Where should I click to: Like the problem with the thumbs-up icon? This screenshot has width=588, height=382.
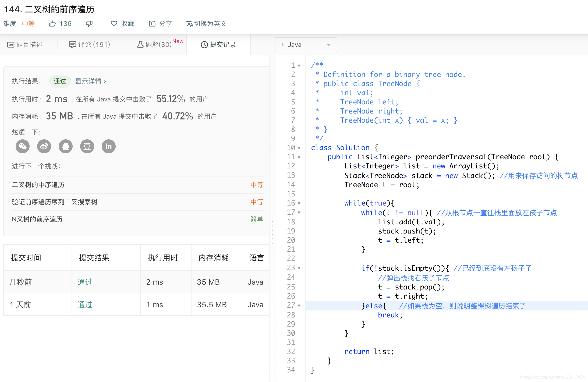click(x=53, y=24)
